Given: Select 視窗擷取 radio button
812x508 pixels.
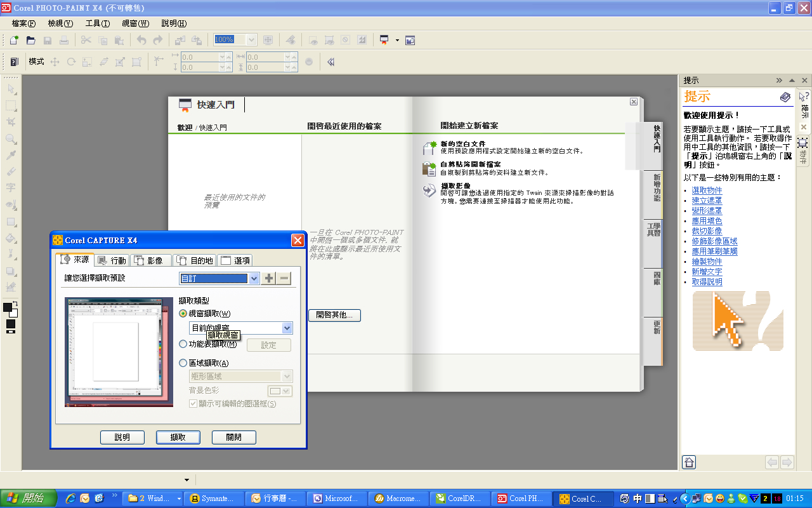Looking at the screenshot, I should (183, 313).
